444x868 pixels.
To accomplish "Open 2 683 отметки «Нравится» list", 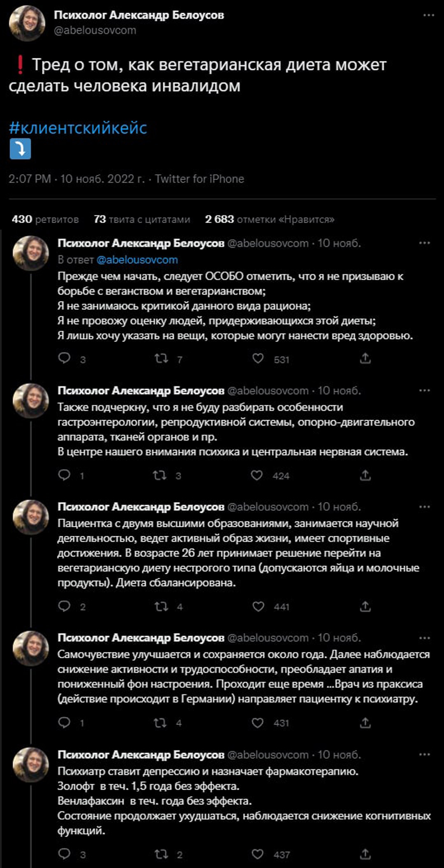I will [x=270, y=219].
